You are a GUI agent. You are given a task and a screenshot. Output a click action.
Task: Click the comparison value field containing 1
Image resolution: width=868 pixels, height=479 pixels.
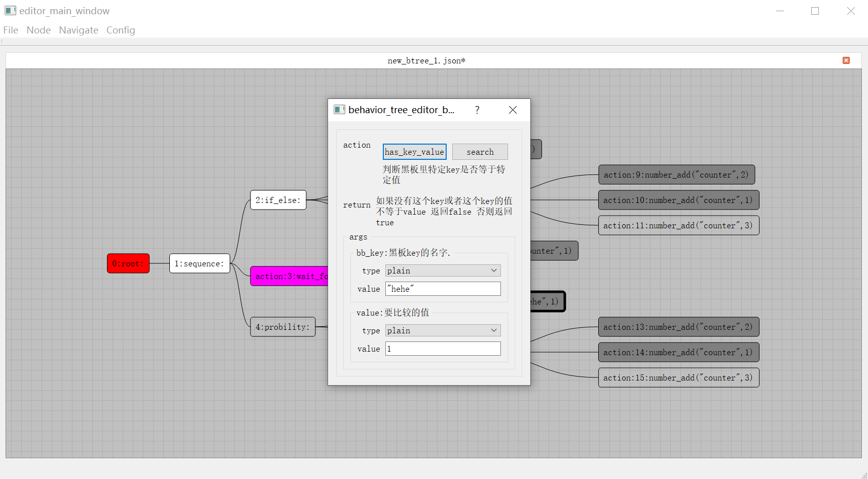[443, 349]
